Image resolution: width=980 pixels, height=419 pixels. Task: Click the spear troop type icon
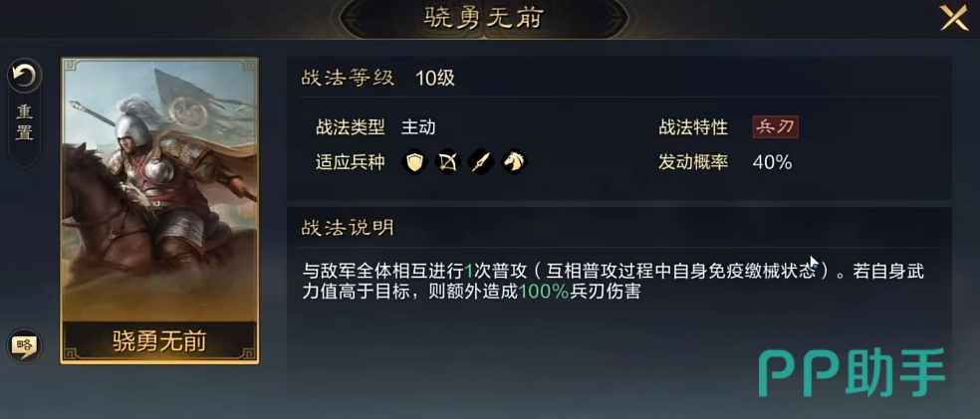(481, 161)
